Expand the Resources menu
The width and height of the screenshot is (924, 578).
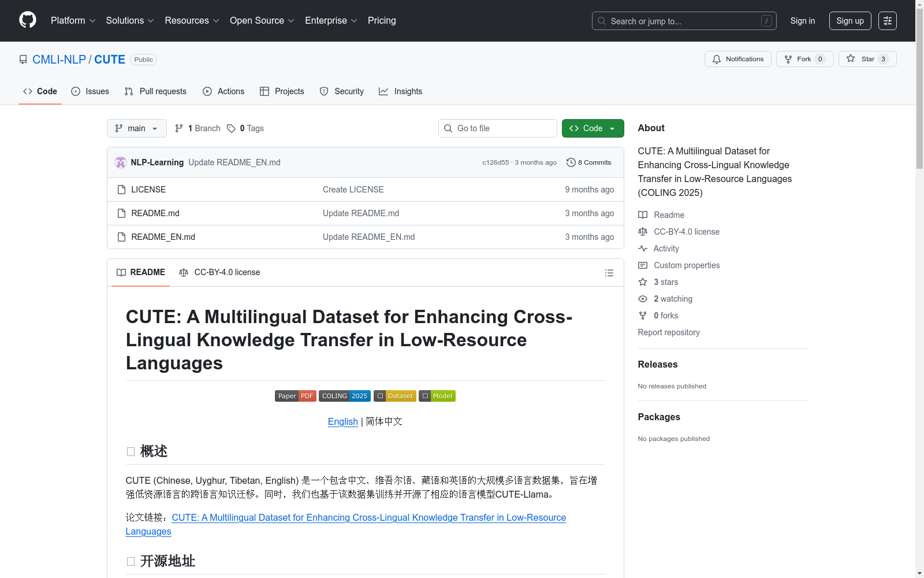192,21
